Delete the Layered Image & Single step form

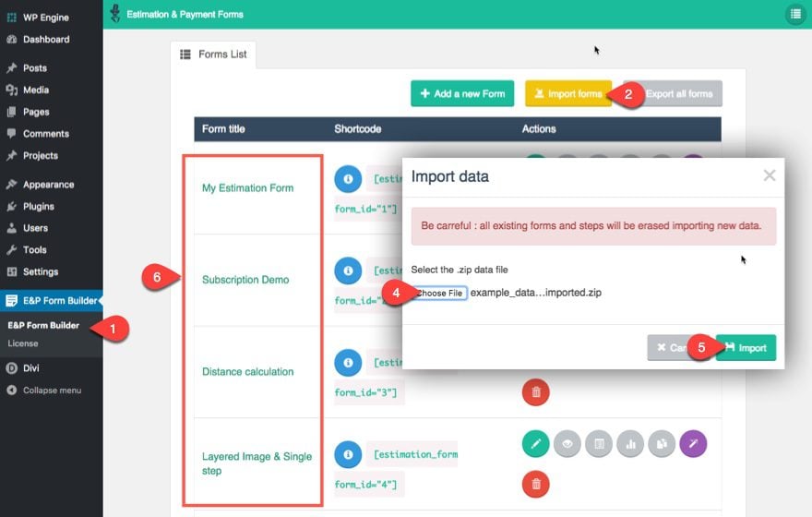[535, 484]
